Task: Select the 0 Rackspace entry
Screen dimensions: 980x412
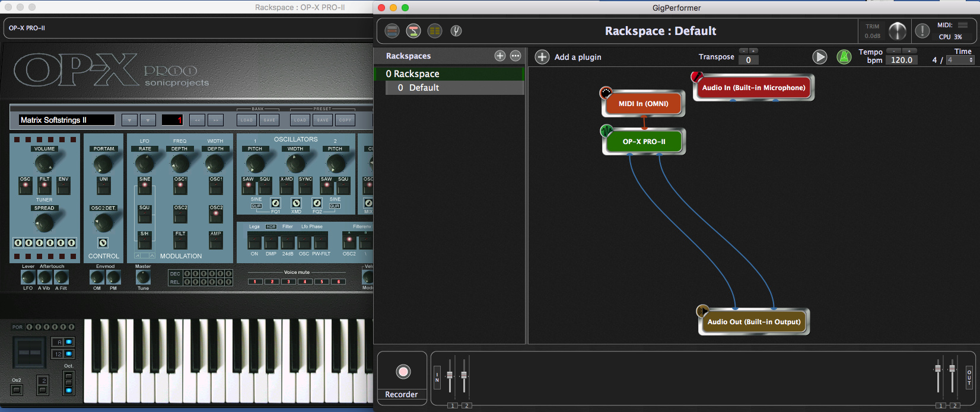Action: [416, 74]
